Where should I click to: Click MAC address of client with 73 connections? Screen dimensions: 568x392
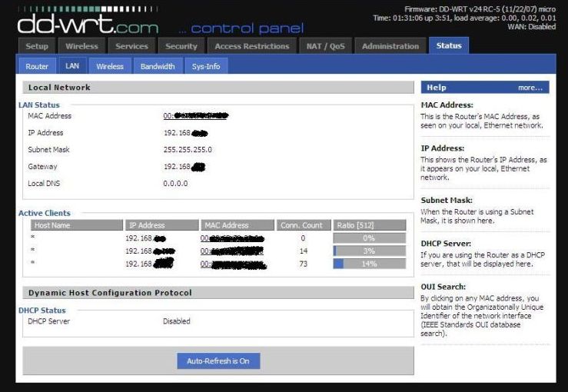point(234,264)
